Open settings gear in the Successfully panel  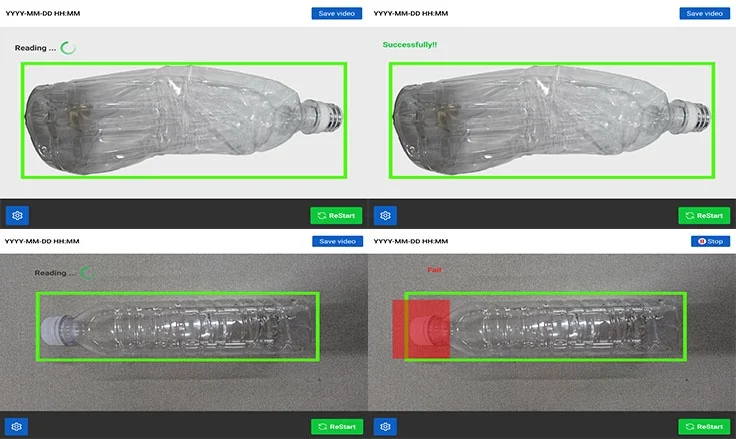(385, 215)
